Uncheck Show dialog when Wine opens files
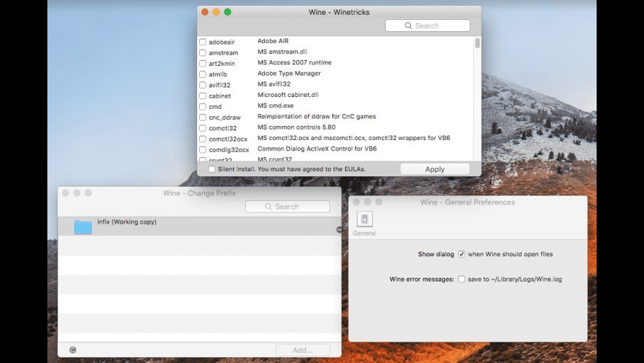 462,254
